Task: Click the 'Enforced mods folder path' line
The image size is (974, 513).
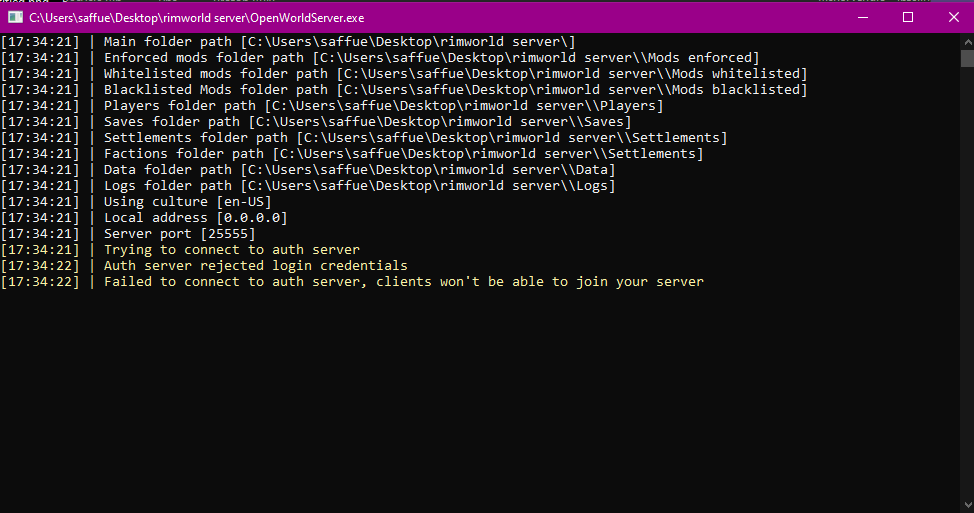Action: pyautogui.click(x=430, y=58)
